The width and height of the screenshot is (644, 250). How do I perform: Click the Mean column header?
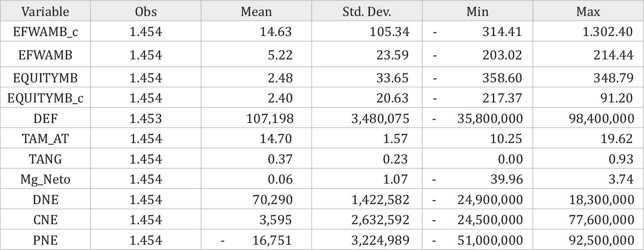pyautogui.click(x=256, y=11)
